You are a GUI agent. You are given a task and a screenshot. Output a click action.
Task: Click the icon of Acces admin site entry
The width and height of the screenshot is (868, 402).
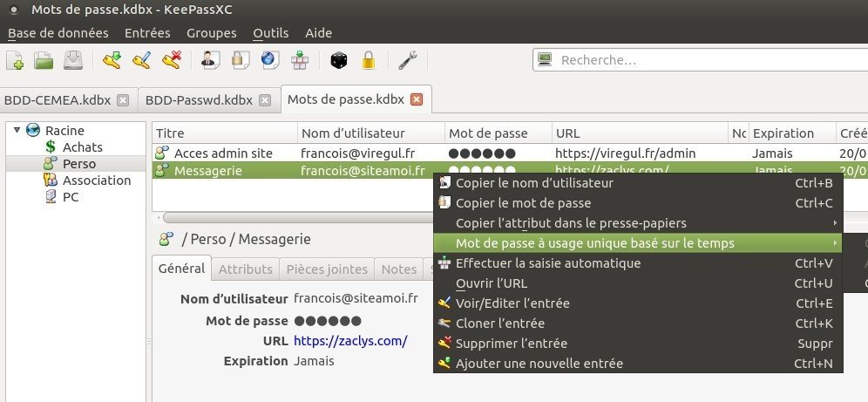161,153
